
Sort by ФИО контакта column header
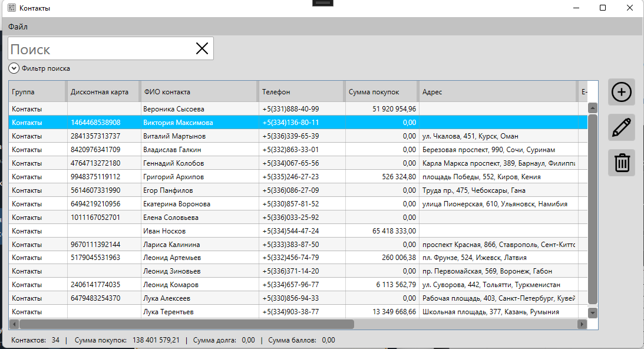(x=199, y=92)
